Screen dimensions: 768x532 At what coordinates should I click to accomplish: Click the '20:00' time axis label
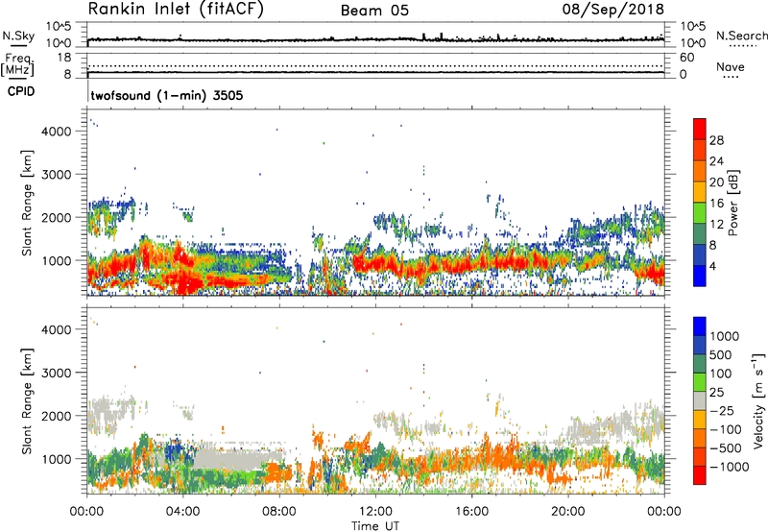point(567,512)
